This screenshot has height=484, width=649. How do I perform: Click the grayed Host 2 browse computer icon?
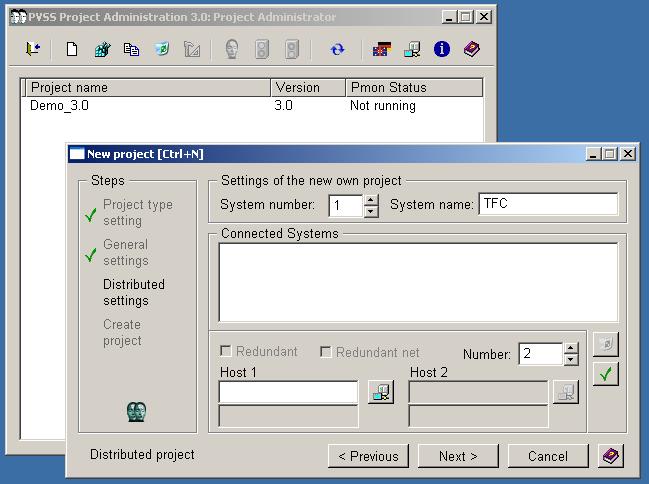click(566, 392)
